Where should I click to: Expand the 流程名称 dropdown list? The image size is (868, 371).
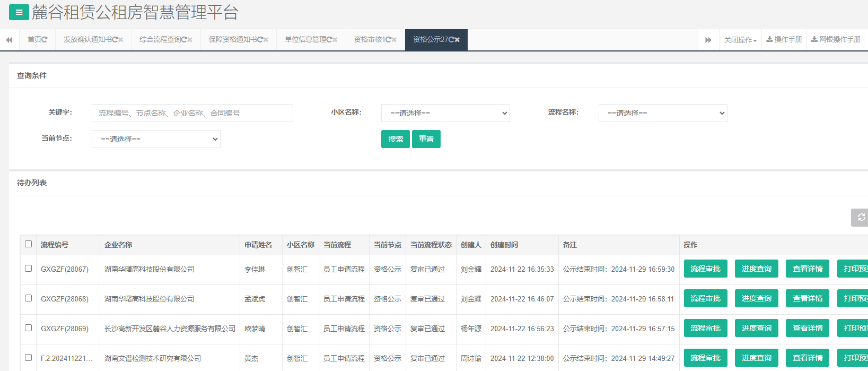663,113
